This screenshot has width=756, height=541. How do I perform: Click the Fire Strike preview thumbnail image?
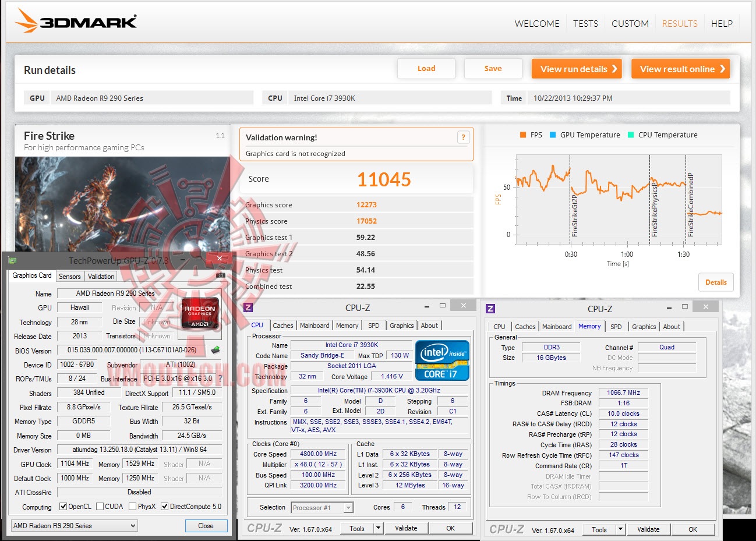click(122, 204)
